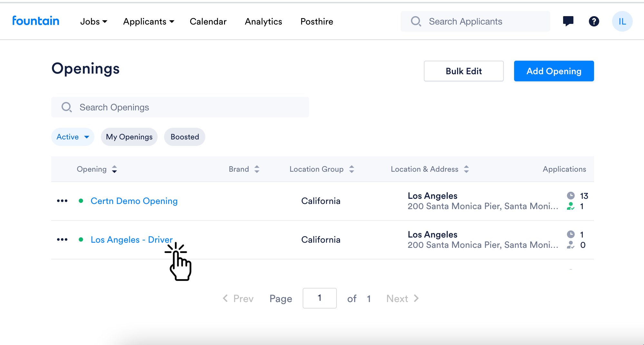The width and height of the screenshot is (644, 345).
Task: Click the green approved applicant icon for Certn Demo
Action: pyautogui.click(x=571, y=207)
